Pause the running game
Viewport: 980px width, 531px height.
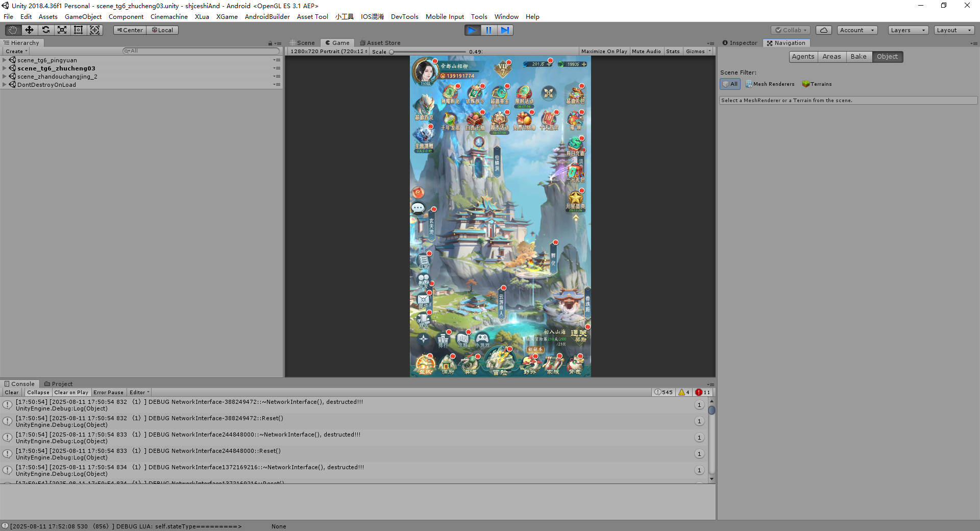coord(488,30)
